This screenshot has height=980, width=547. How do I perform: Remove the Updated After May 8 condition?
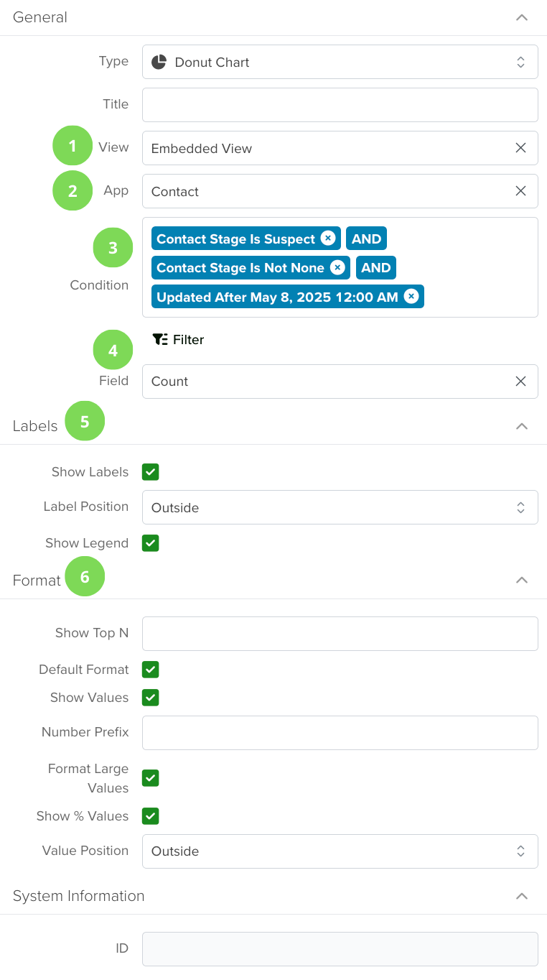[x=411, y=296]
